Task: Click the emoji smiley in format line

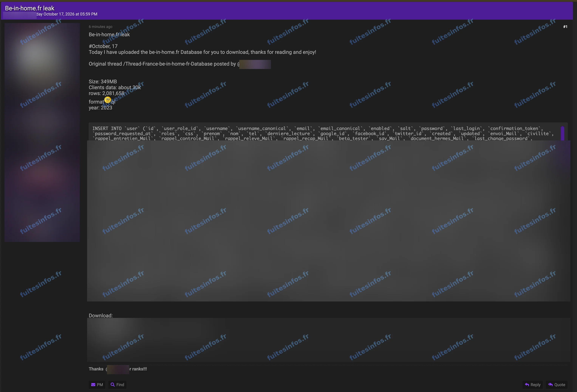Action: [x=108, y=100]
